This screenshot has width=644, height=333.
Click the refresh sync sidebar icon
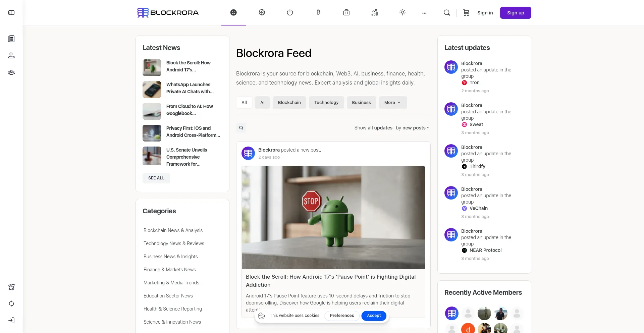pyautogui.click(x=11, y=304)
